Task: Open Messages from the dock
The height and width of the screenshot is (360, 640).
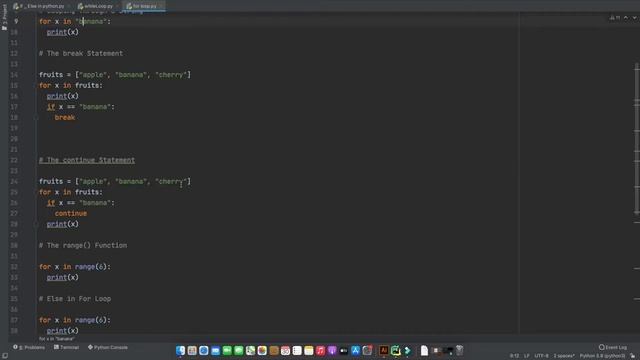Action: (239, 350)
